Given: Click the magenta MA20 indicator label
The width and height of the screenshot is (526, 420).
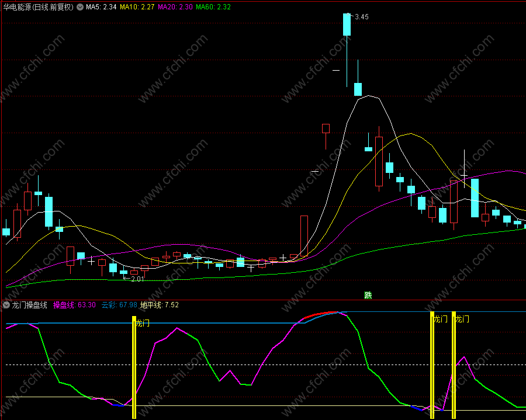Looking at the screenshot, I should tap(175, 7).
